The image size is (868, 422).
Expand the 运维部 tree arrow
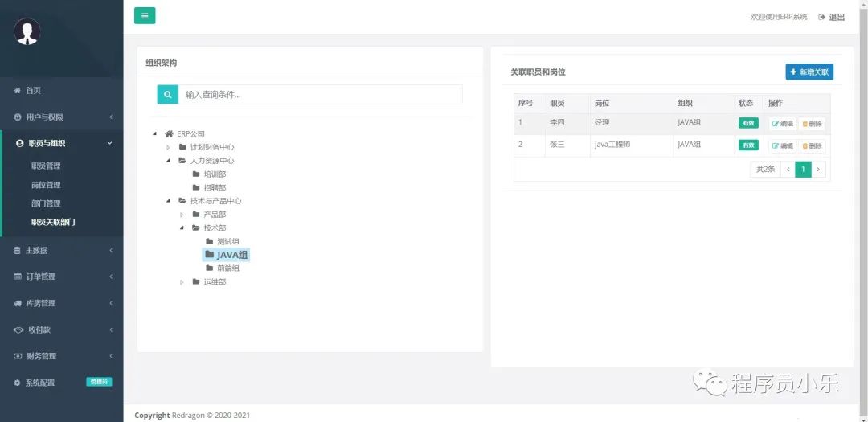[x=182, y=282]
